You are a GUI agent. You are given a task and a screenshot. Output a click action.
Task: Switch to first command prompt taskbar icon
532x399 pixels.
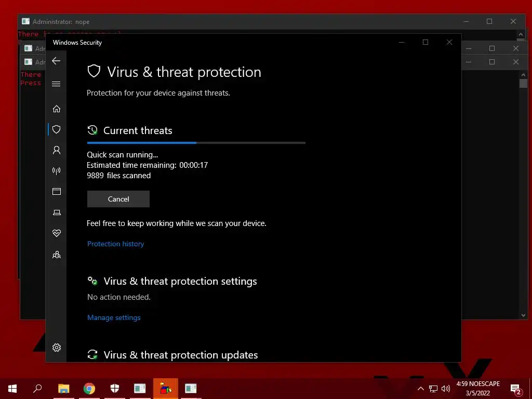(x=140, y=389)
